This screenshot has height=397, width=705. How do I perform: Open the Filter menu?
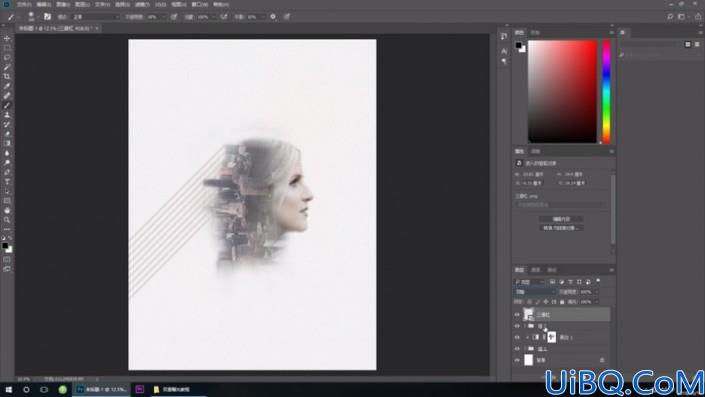pos(142,4)
